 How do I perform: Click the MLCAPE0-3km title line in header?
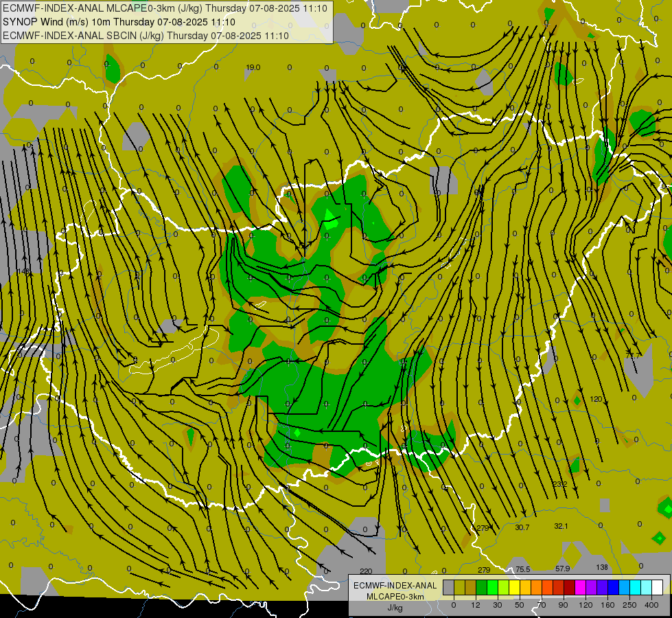pos(165,8)
